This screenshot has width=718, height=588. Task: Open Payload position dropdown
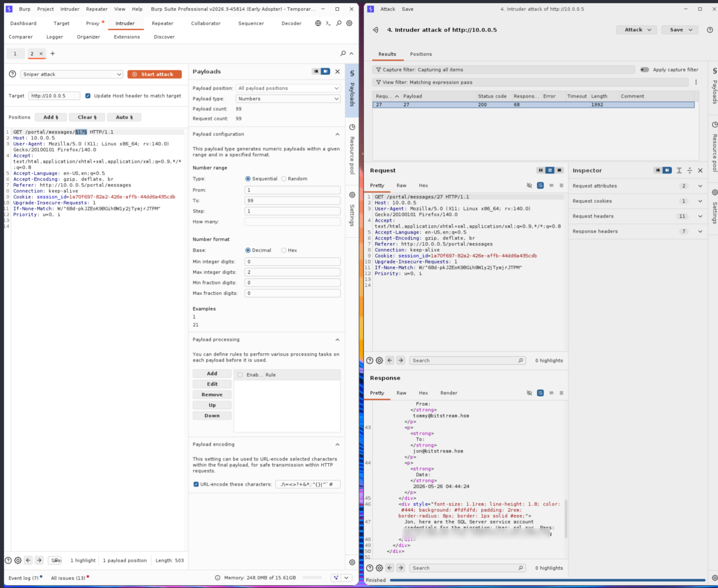[x=288, y=88]
